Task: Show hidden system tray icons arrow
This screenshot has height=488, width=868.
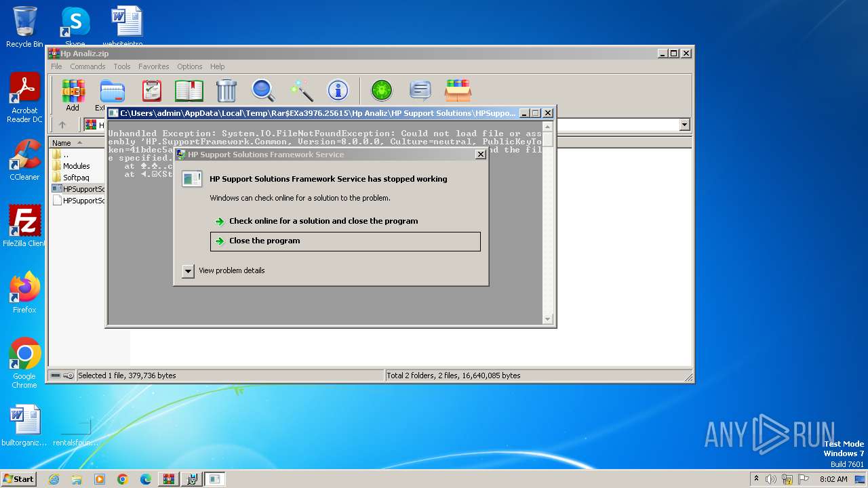Action: coord(756,479)
